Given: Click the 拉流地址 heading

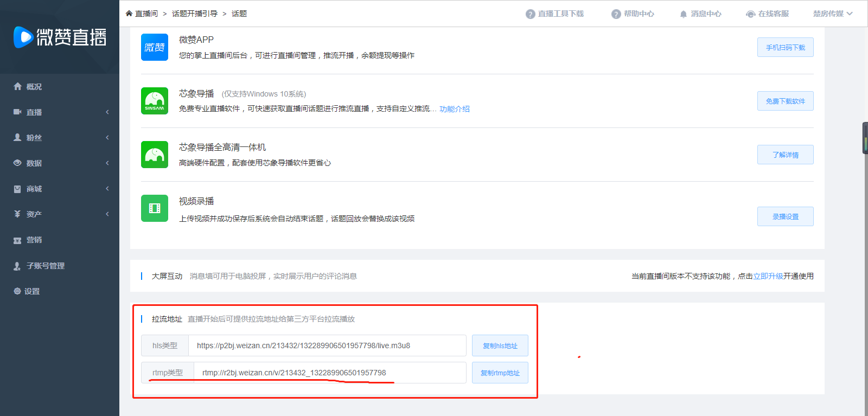Looking at the screenshot, I should tap(167, 319).
